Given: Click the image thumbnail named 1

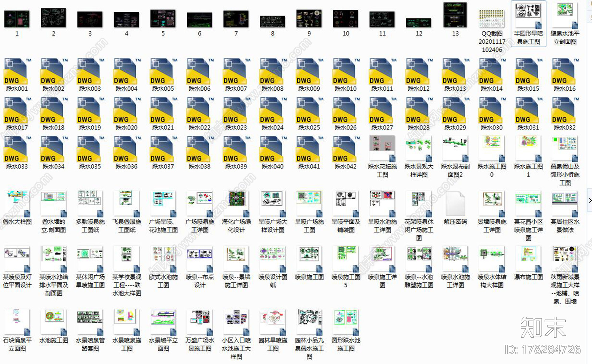Looking at the screenshot, I should coord(17,19).
